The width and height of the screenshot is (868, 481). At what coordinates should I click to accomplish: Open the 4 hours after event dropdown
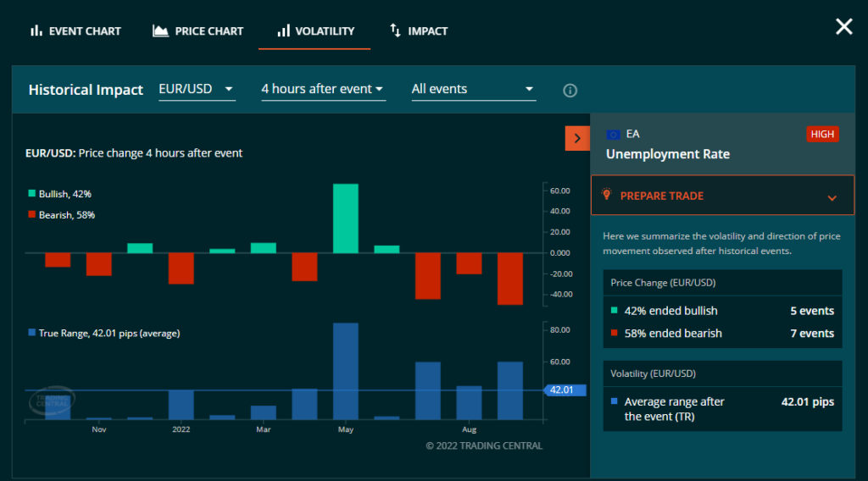click(323, 89)
